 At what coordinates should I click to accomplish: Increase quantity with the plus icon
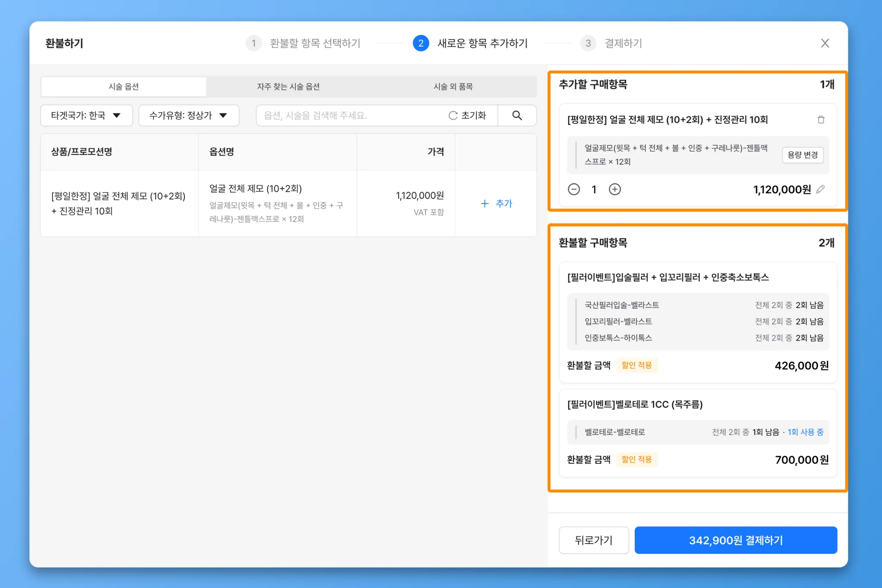615,189
